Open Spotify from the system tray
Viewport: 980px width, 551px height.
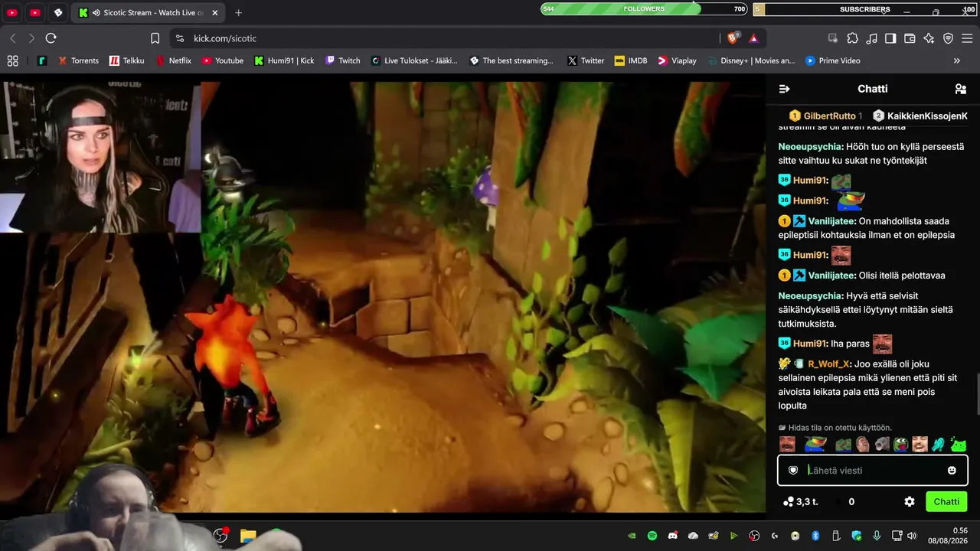[x=652, y=536]
